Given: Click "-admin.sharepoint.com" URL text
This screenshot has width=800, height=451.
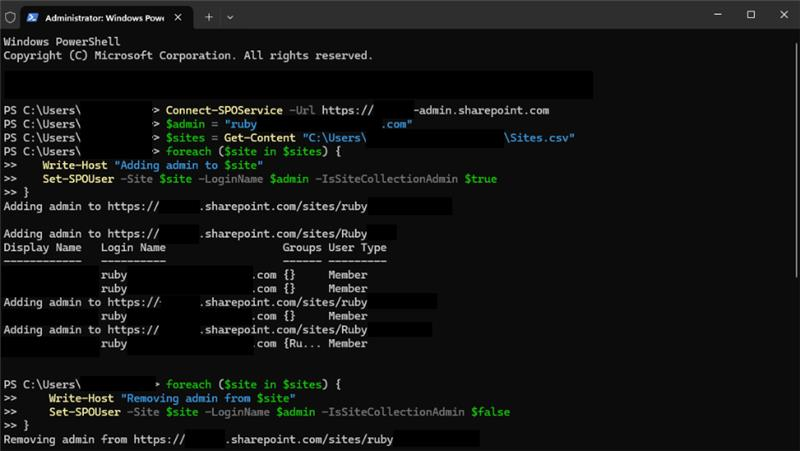Looking at the screenshot, I should point(482,110).
